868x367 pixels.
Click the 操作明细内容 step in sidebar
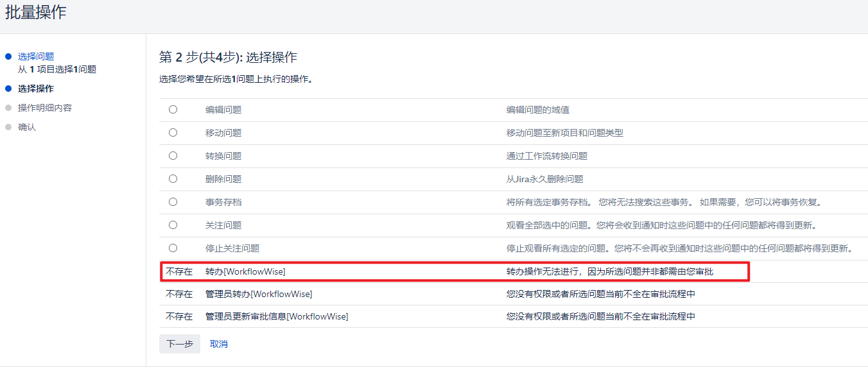point(45,108)
